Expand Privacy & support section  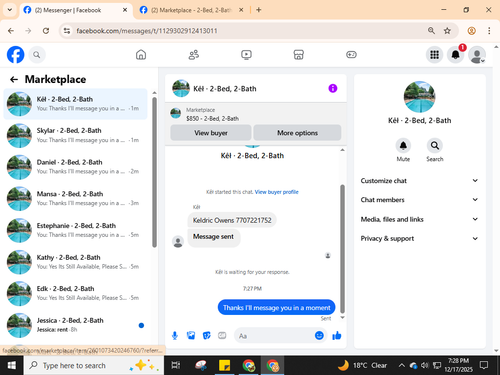click(419, 238)
